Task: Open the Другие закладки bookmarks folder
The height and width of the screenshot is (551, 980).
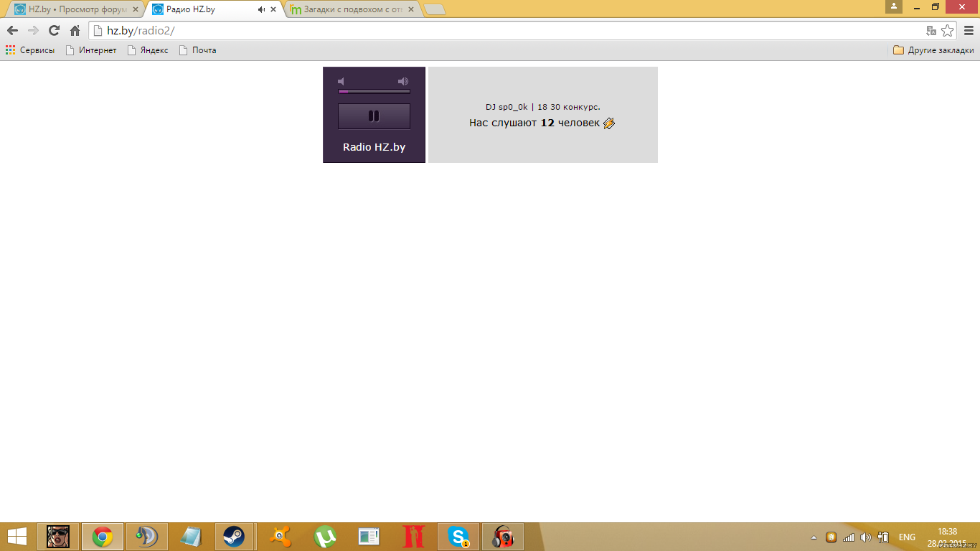Action: pyautogui.click(x=933, y=50)
